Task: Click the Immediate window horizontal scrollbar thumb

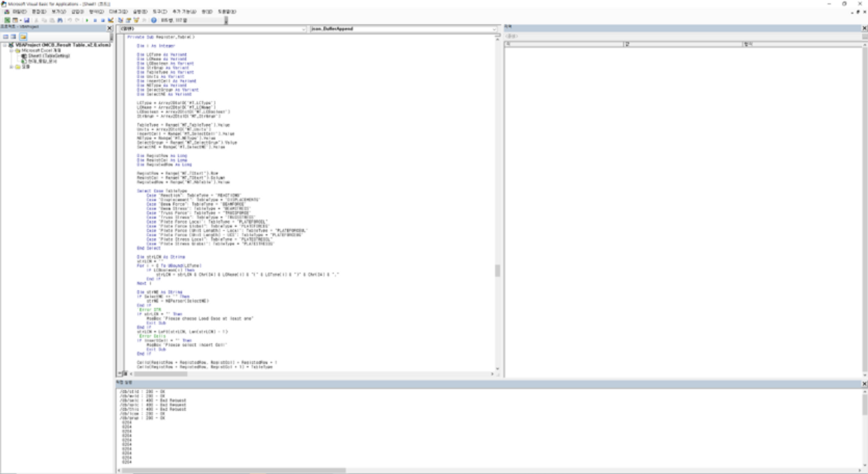Action: pos(233,471)
